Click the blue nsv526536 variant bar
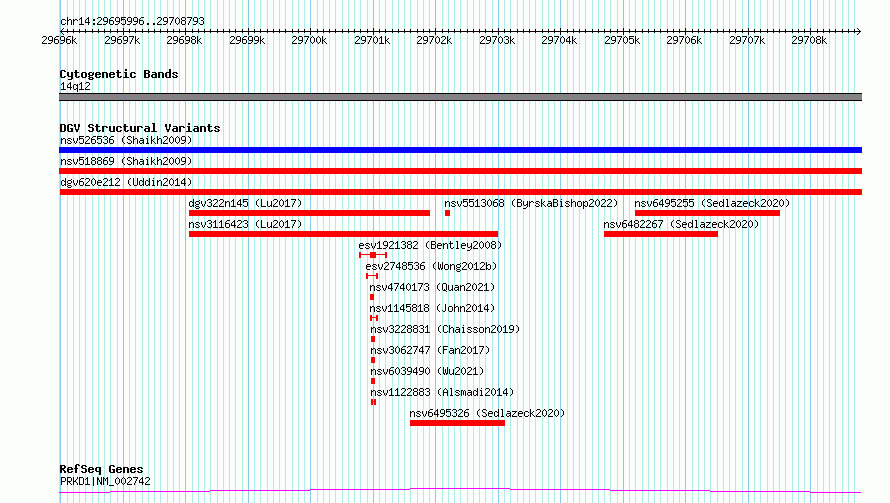The height and width of the screenshot is (503, 890). click(460, 150)
